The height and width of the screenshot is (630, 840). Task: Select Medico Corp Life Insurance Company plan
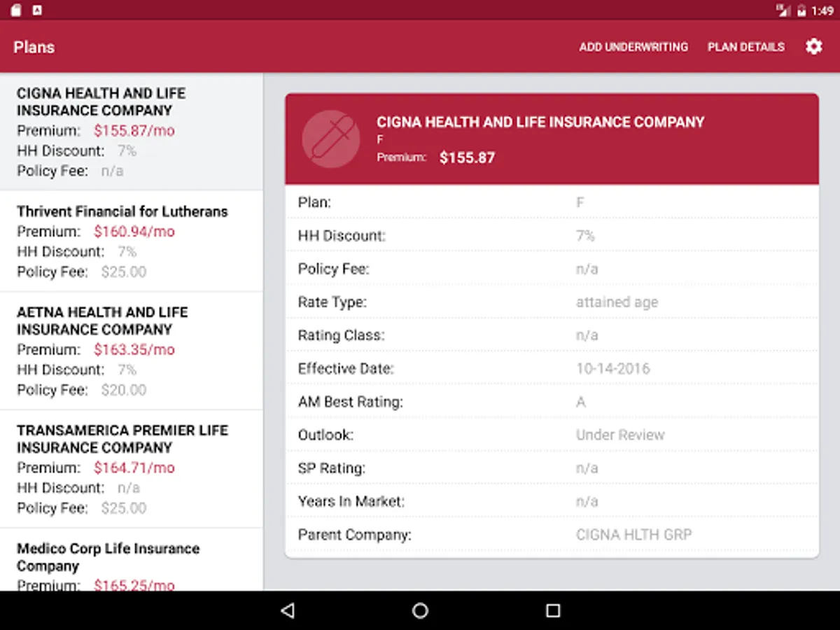click(132, 560)
